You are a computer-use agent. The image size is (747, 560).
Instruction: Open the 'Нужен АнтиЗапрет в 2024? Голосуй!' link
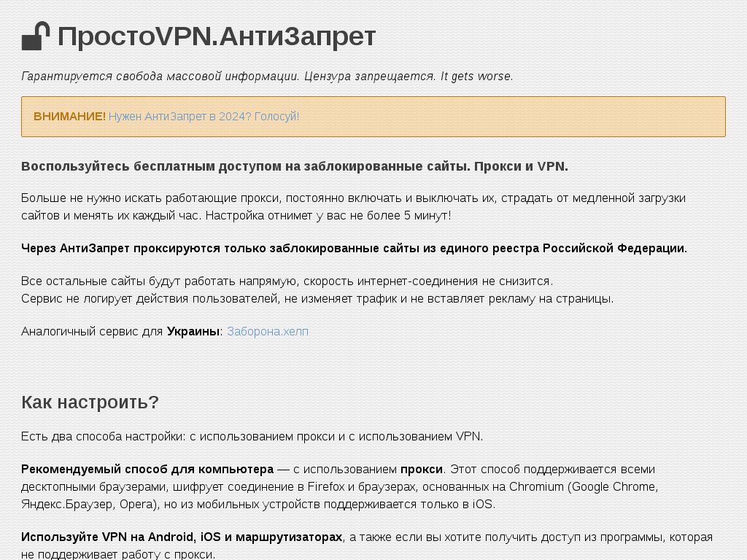click(204, 117)
